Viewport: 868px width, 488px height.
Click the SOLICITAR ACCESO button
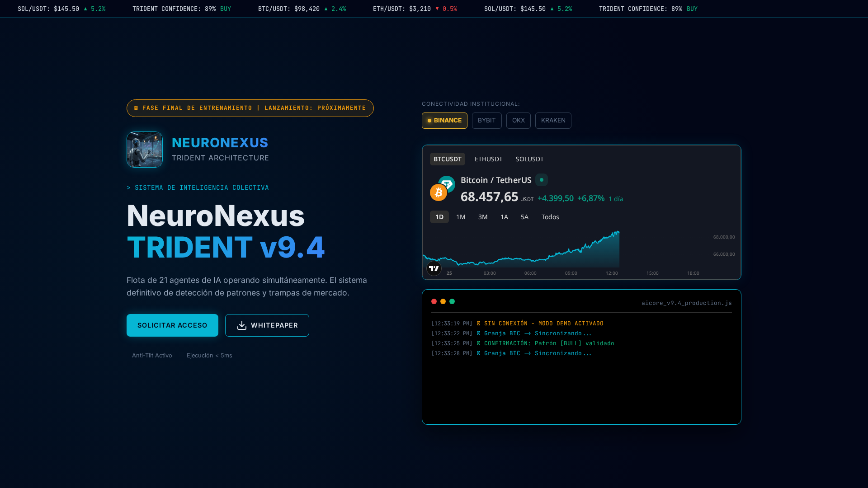coord(172,325)
